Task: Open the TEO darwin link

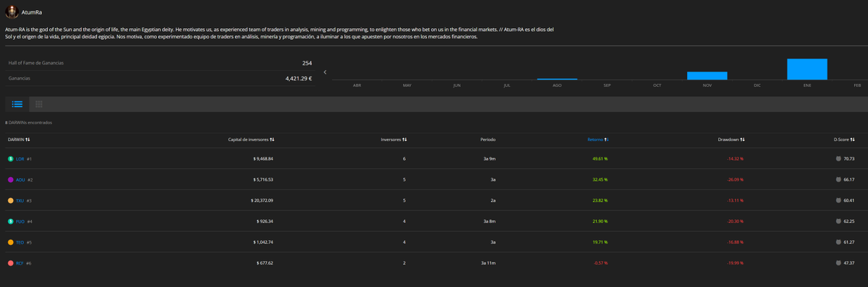Action: pos(20,242)
